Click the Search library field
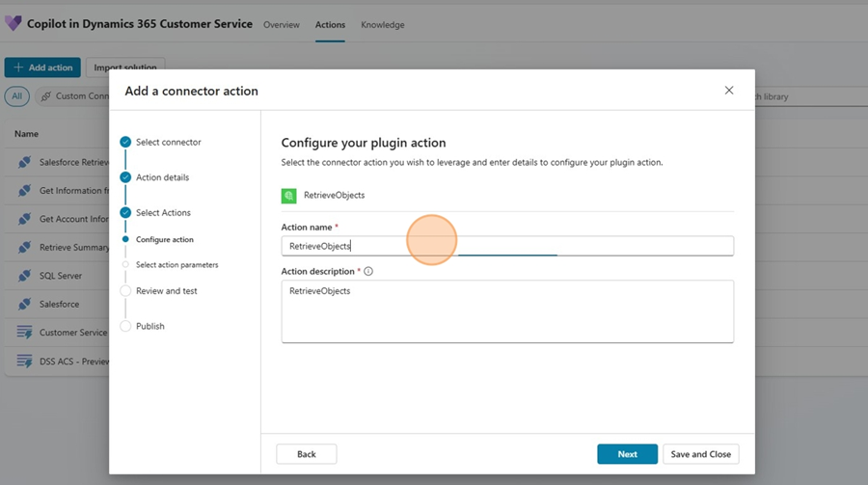The width and height of the screenshot is (868, 485). coord(811,96)
